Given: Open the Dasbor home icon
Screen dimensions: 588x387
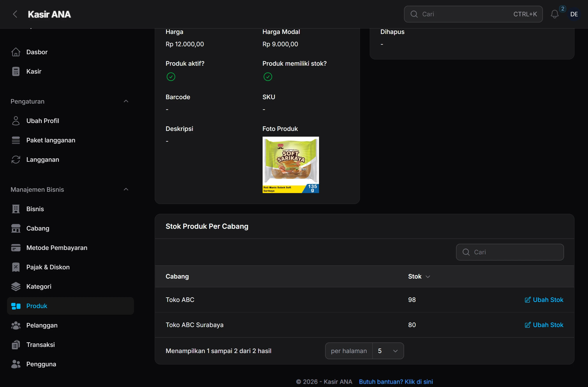Looking at the screenshot, I should (x=16, y=52).
